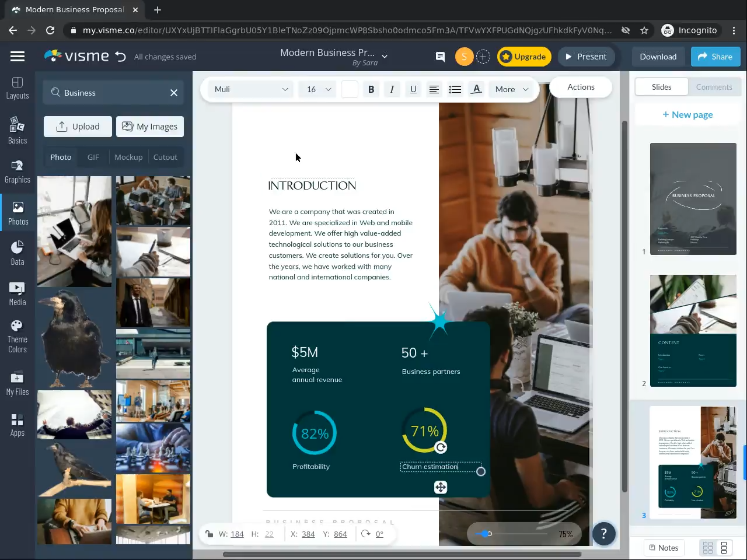The image size is (747, 560).
Task: Click the Business search field
Action: pyautogui.click(x=114, y=93)
